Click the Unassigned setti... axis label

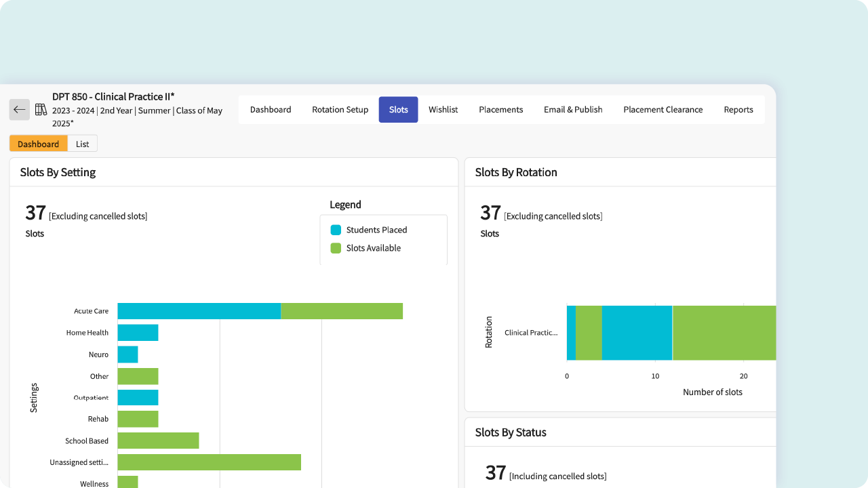(79, 462)
